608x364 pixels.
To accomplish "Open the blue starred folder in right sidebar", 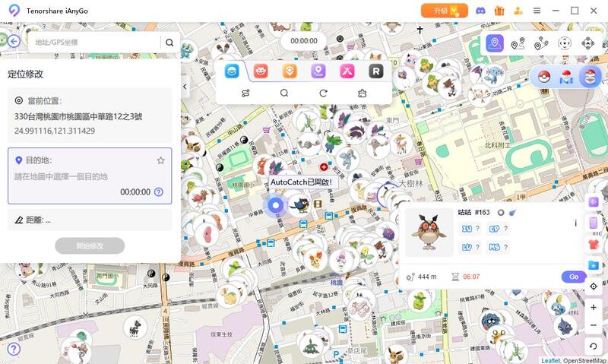I will point(594,265).
